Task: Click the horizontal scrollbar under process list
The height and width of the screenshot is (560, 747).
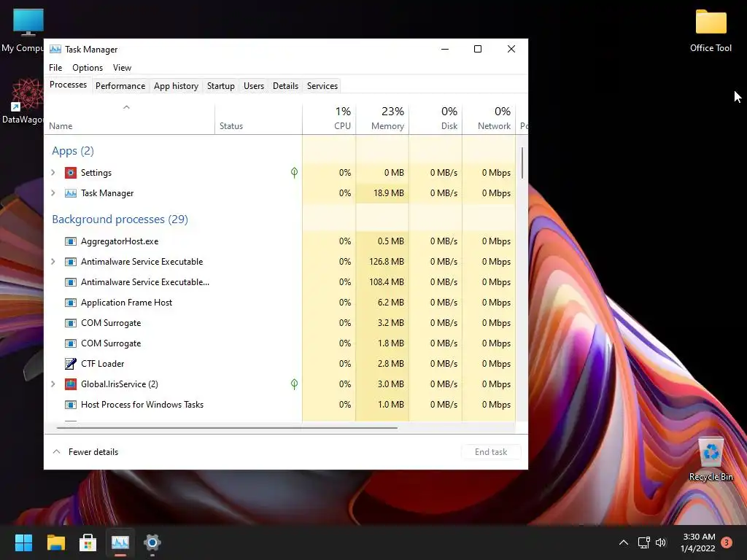Action: [x=227, y=428]
